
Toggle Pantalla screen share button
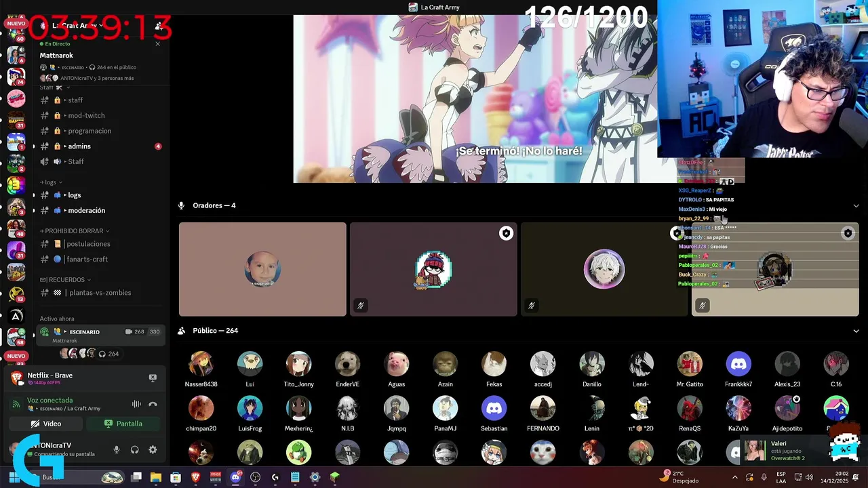point(123,424)
